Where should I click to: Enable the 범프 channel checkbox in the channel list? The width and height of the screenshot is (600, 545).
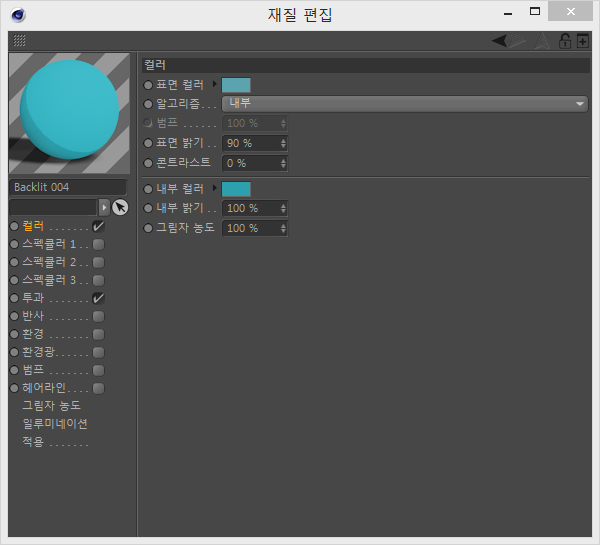pyautogui.click(x=98, y=370)
